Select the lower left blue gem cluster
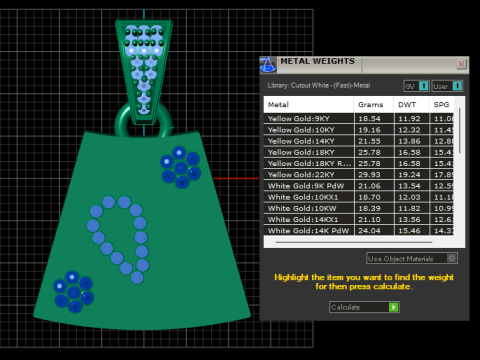 tap(73, 292)
